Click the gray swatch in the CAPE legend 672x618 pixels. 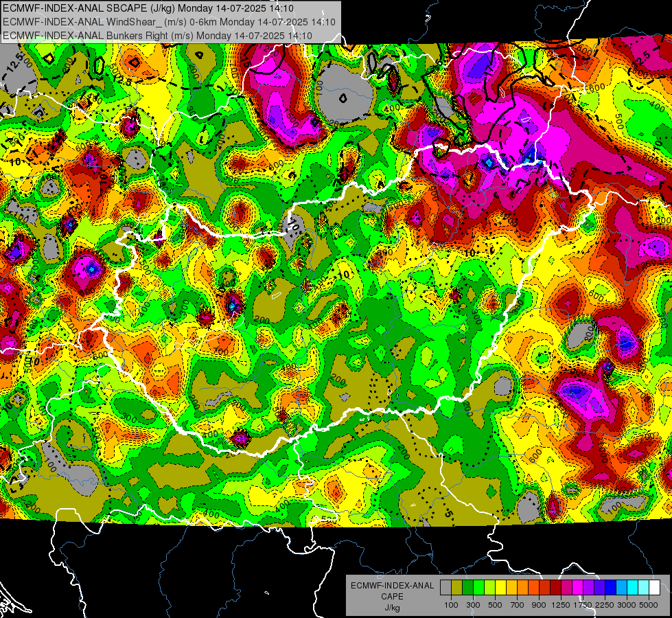click(x=445, y=588)
